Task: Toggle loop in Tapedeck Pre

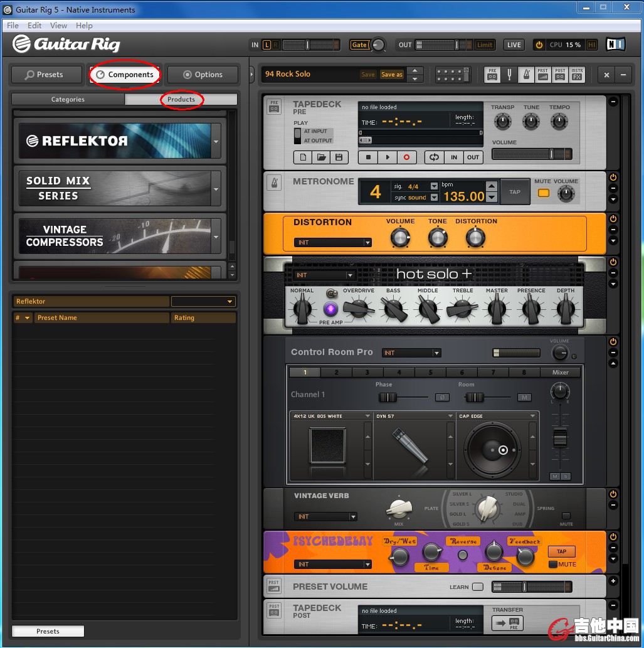Action: click(x=434, y=157)
